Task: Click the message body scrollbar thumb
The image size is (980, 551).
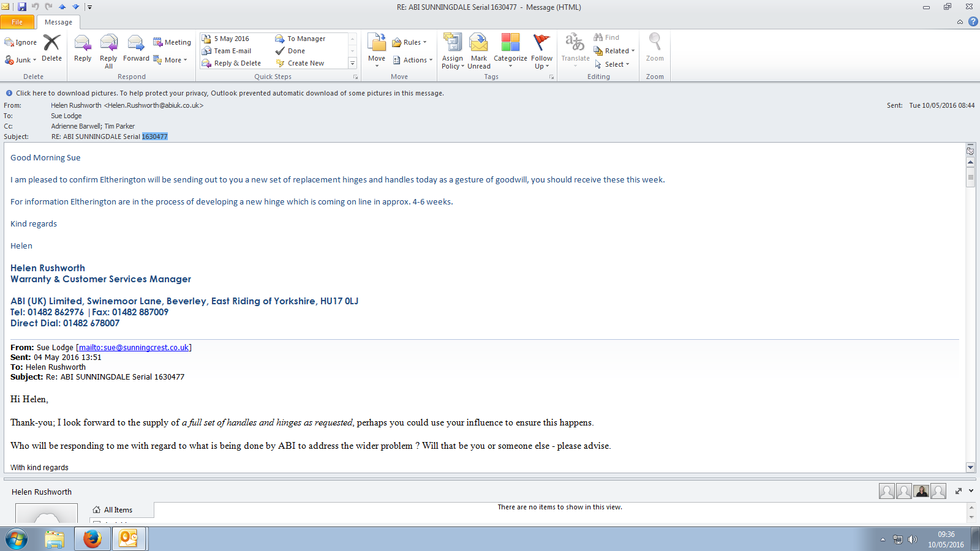Action: coord(970,178)
